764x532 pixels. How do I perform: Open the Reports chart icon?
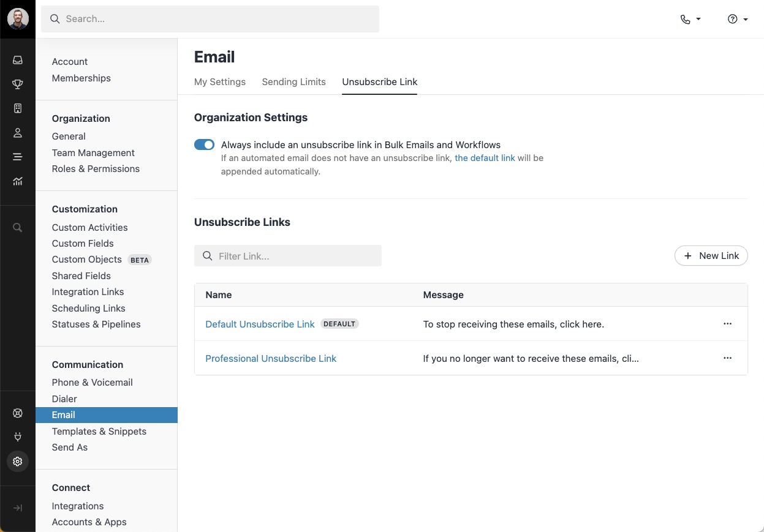click(18, 181)
